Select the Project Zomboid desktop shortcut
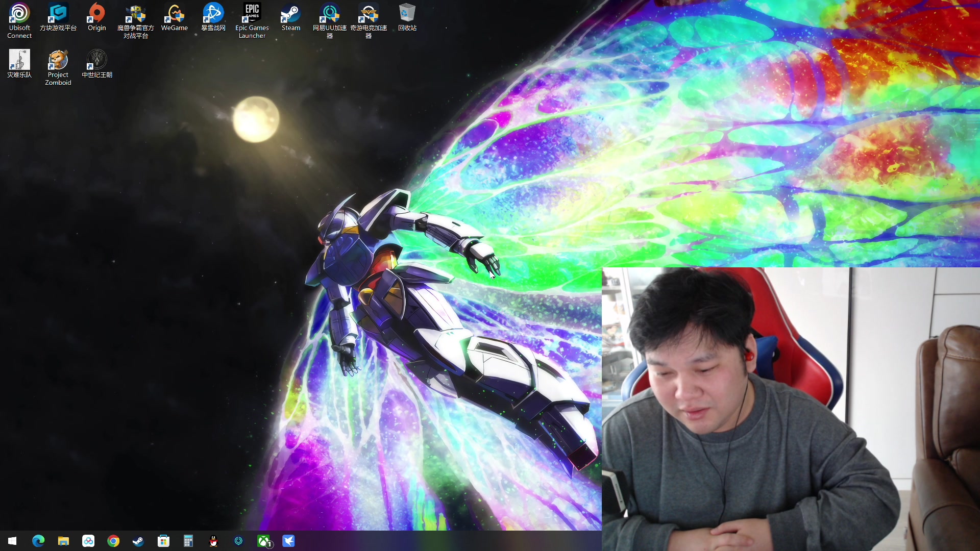980x551 pixels. (58, 67)
